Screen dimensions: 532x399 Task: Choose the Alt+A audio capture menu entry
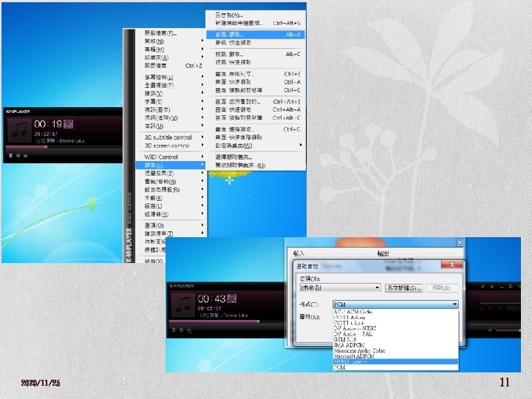click(256, 34)
